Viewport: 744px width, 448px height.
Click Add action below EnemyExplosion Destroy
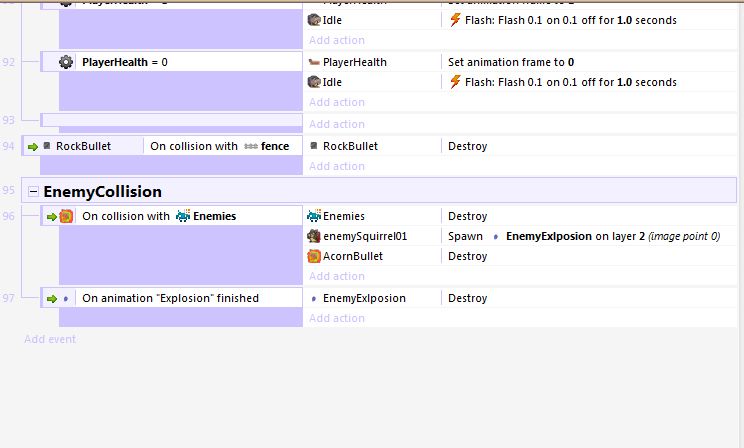tap(337, 318)
